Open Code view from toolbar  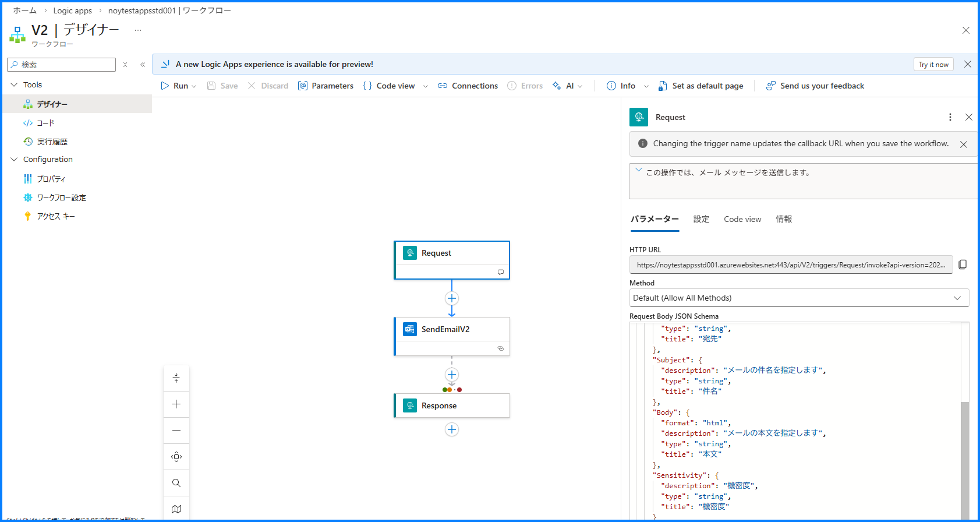coord(389,86)
